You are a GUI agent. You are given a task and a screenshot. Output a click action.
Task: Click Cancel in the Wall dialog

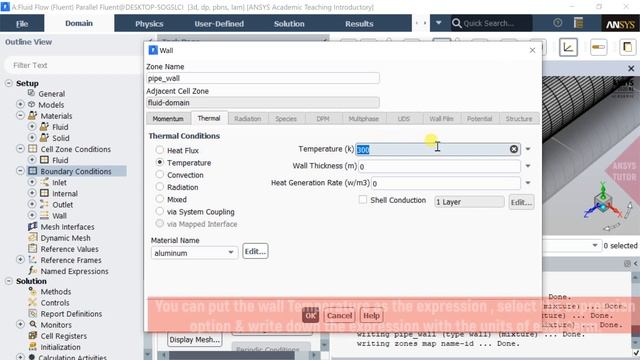[339, 316]
